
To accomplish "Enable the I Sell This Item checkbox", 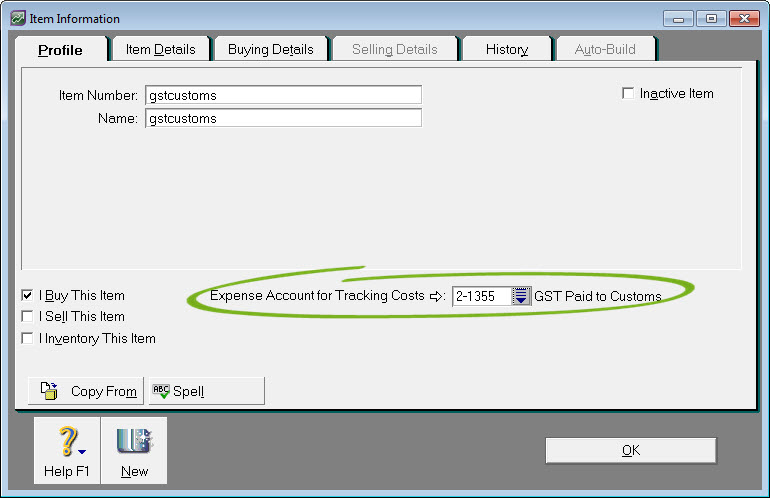I will click(x=28, y=317).
